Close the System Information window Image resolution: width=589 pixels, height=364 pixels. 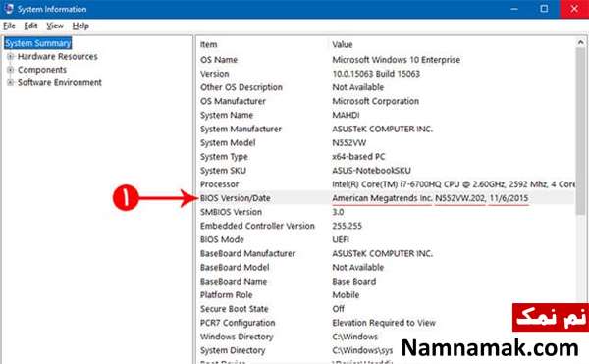574,9
